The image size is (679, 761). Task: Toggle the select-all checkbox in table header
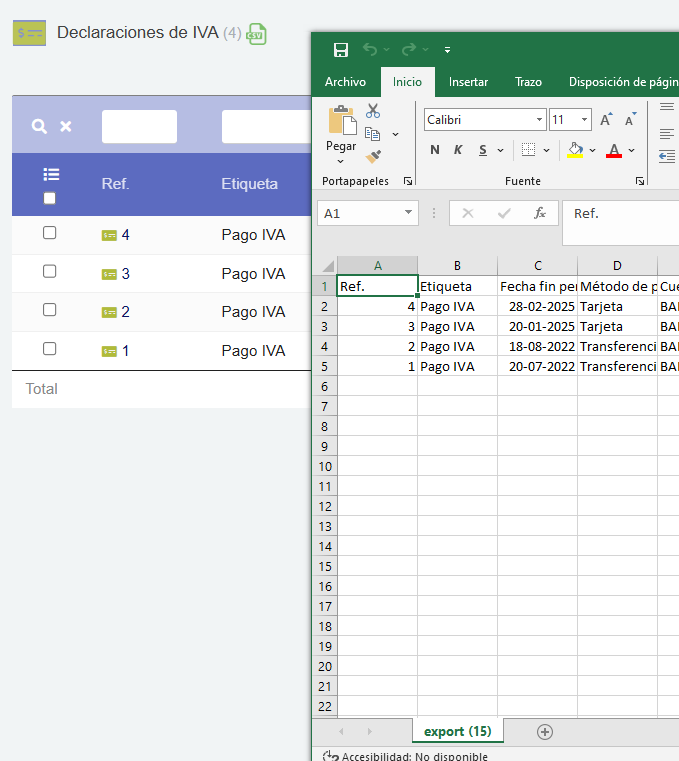[50, 198]
